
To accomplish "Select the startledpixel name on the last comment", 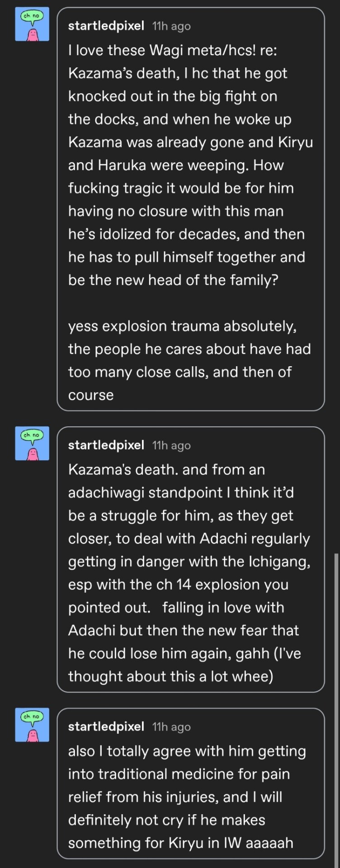I will pos(106,726).
